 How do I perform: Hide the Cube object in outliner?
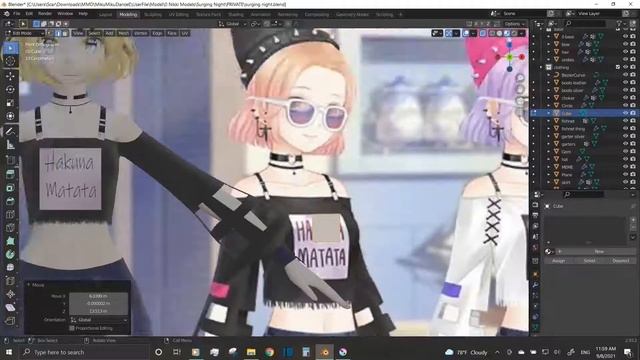(x=625, y=113)
